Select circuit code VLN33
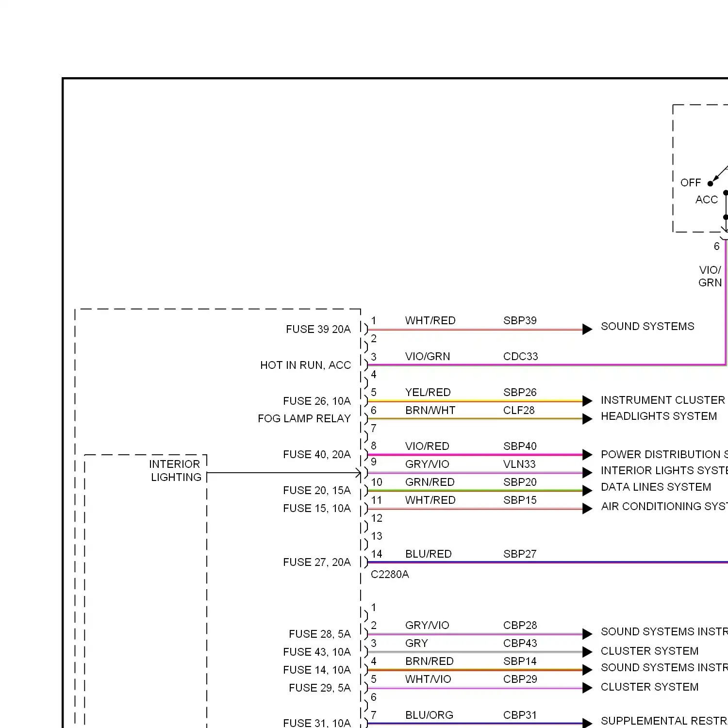Screen dimensions: 728x728 pos(519,464)
